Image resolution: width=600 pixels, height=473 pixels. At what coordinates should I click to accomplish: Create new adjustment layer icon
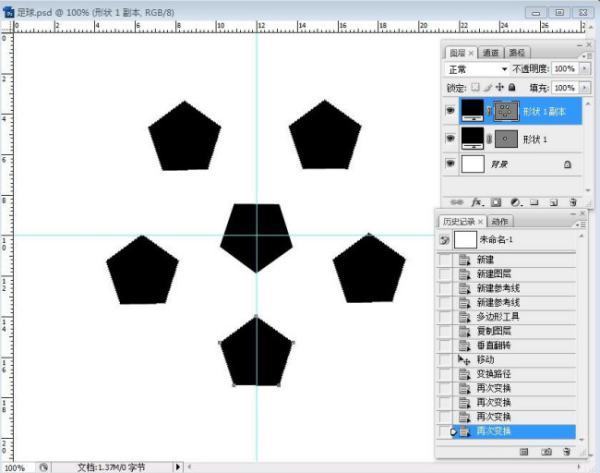pyautogui.click(x=513, y=201)
